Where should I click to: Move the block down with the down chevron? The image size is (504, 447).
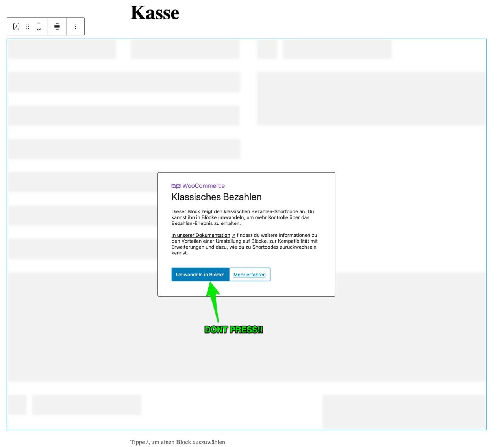pos(39,30)
